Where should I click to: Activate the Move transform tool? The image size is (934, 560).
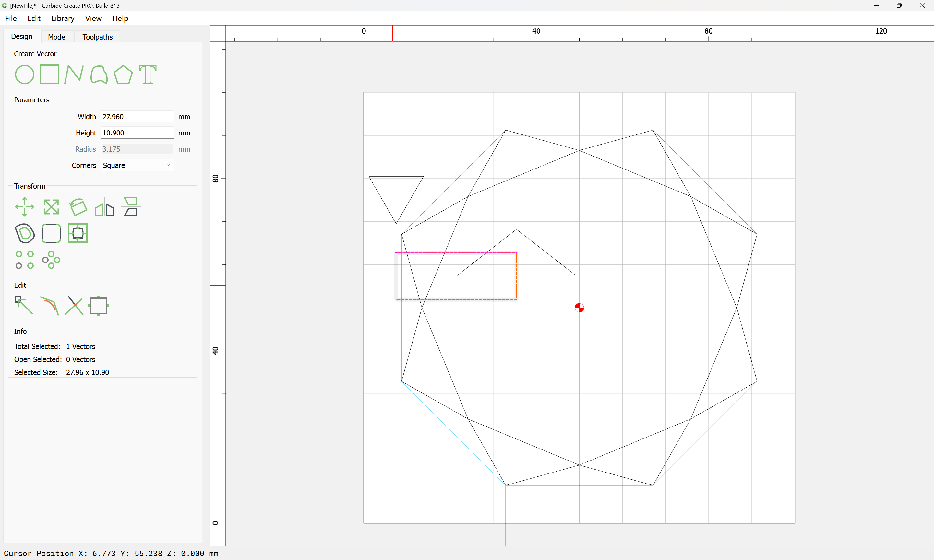[25, 207]
